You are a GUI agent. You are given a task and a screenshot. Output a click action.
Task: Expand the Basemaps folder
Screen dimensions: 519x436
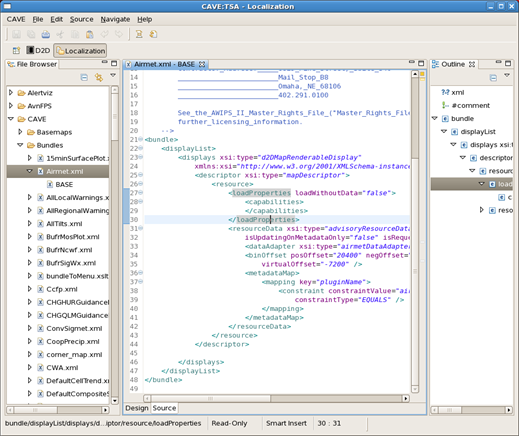point(20,132)
